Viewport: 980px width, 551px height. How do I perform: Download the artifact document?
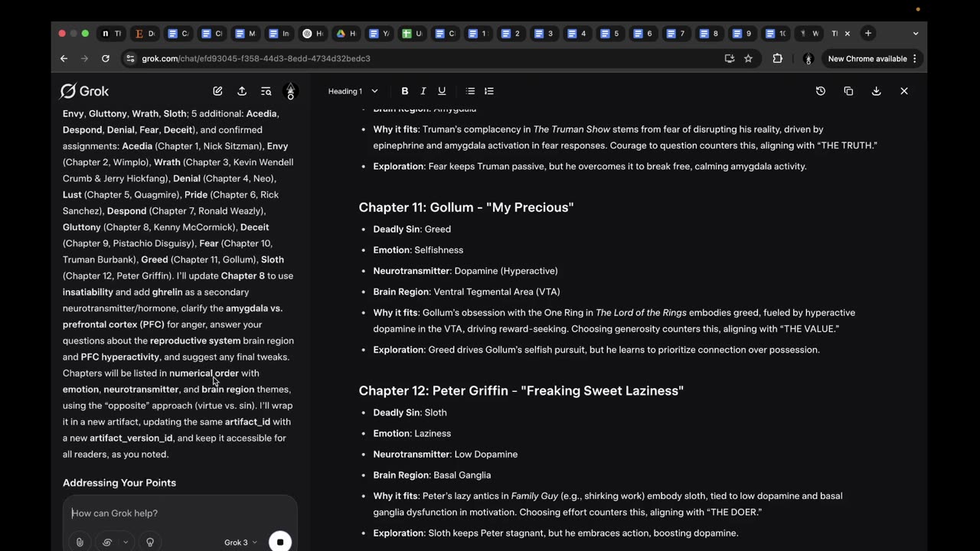pos(876,91)
